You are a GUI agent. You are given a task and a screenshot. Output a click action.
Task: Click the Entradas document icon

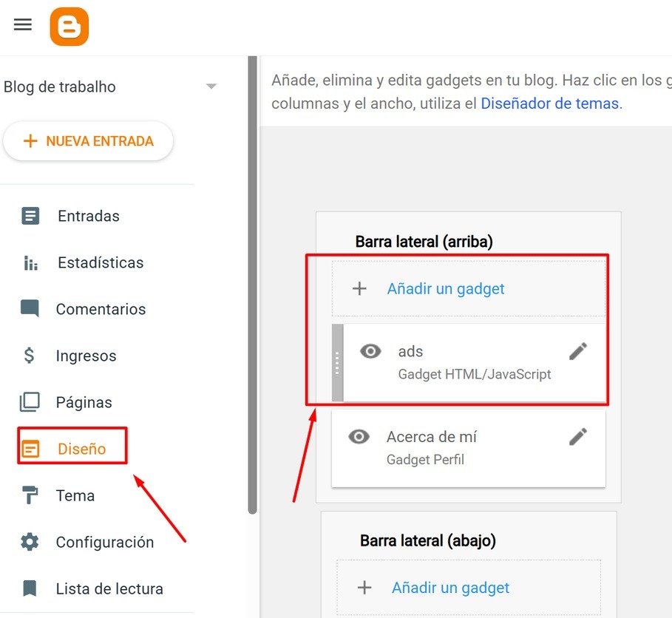(30, 216)
